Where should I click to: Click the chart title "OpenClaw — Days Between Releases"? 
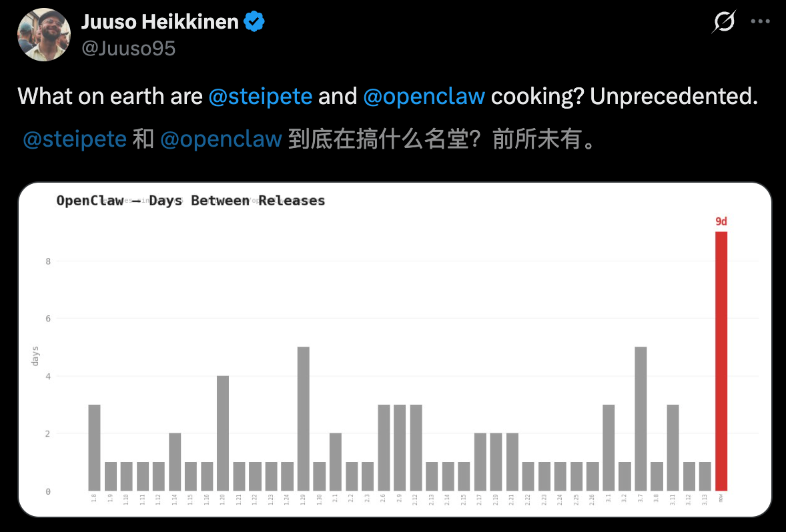pos(191,201)
